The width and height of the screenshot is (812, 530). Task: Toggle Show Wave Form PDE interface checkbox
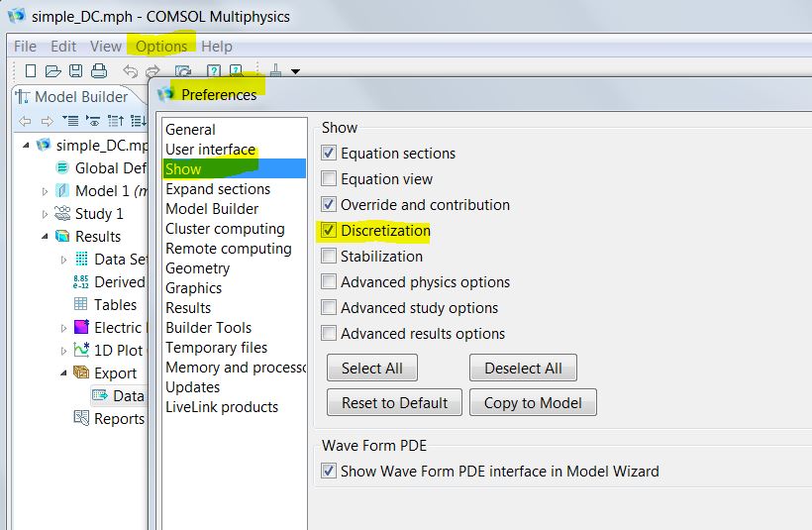pos(329,471)
